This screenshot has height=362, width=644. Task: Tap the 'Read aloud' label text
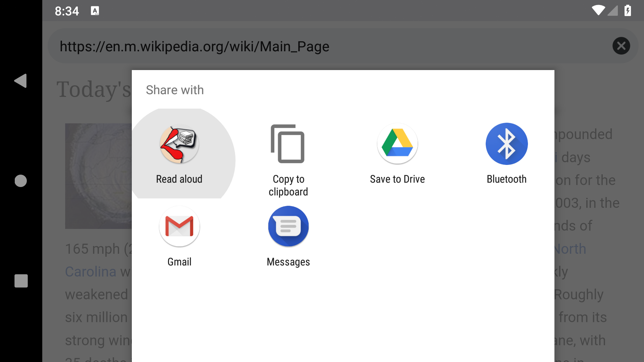coord(179,179)
